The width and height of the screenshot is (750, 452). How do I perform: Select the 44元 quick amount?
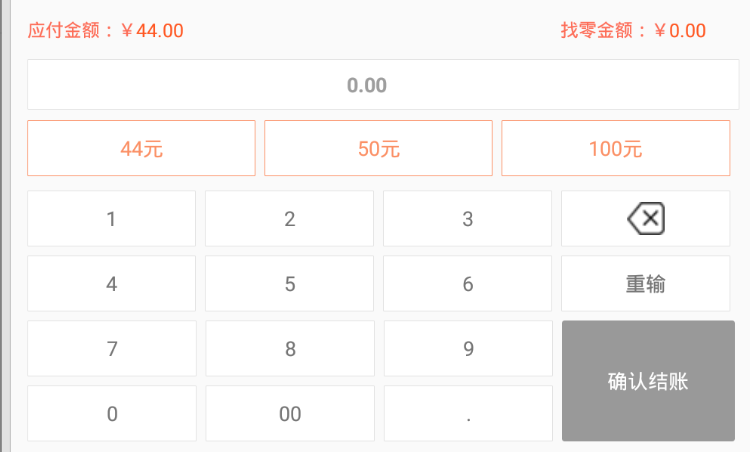click(141, 149)
